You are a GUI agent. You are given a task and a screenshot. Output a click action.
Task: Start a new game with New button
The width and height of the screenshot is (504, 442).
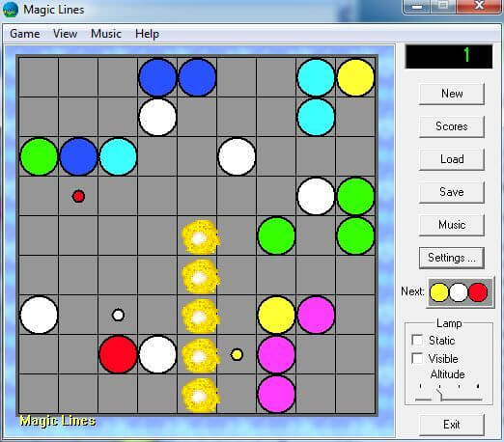click(452, 94)
